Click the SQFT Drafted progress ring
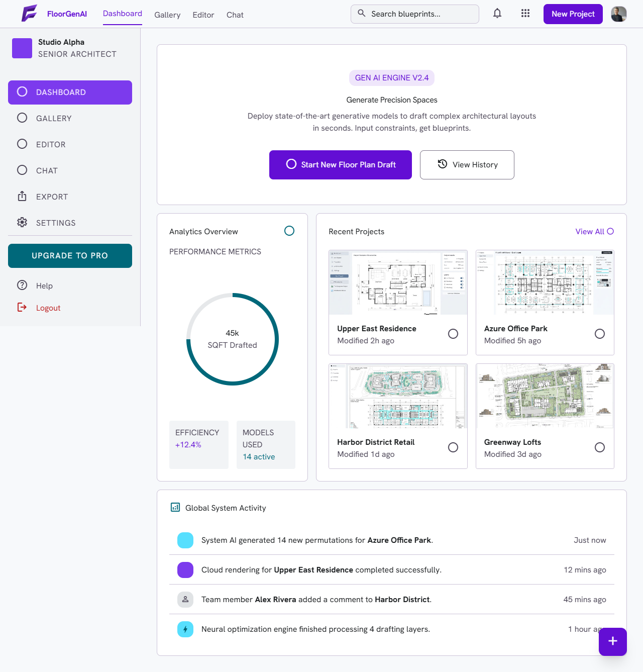Screen dimensions: 643x672 [x=233, y=339]
